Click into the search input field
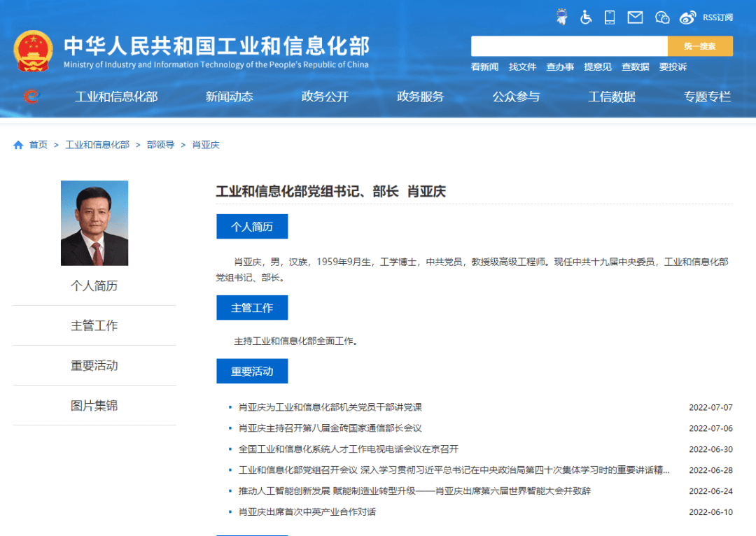 pos(568,46)
